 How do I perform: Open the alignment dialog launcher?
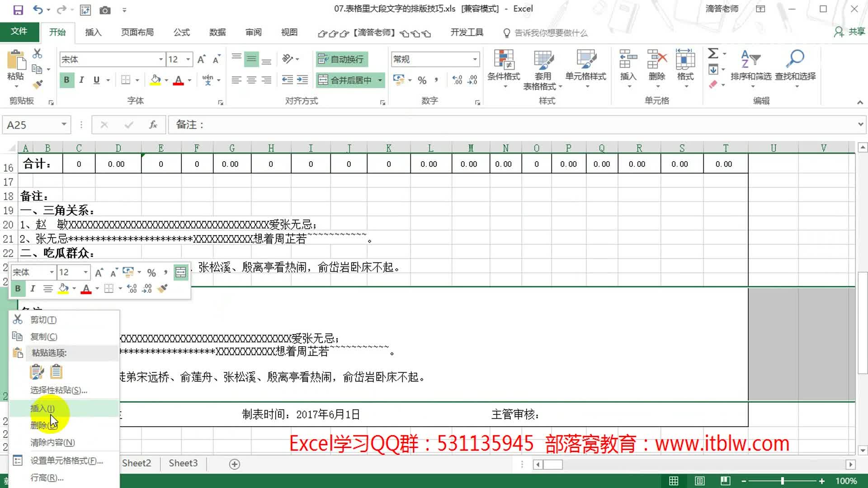pos(382,103)
